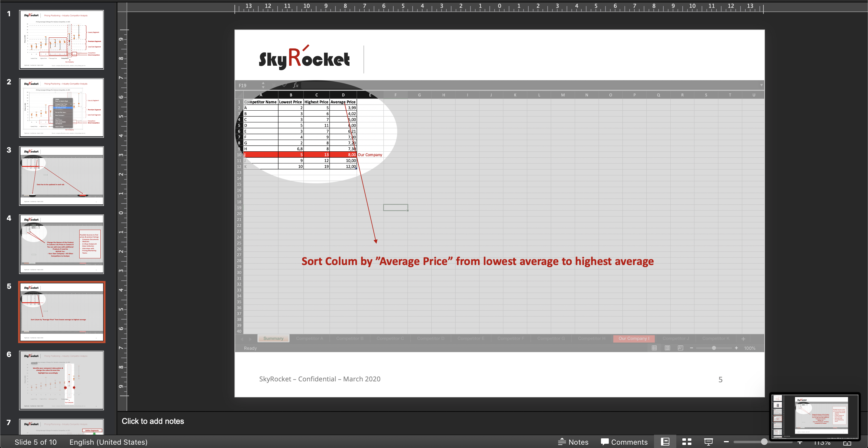Select the slide number 5 placeholder
Screen dimensions: 868x448
(720, 380)
